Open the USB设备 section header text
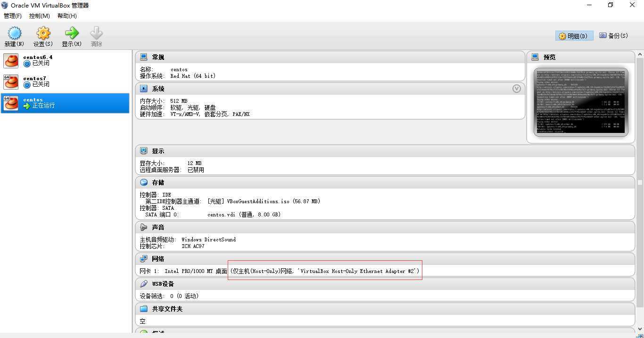The width and height of the screenshot is (644, 338). pyautogui.click(x=163, y=284)
